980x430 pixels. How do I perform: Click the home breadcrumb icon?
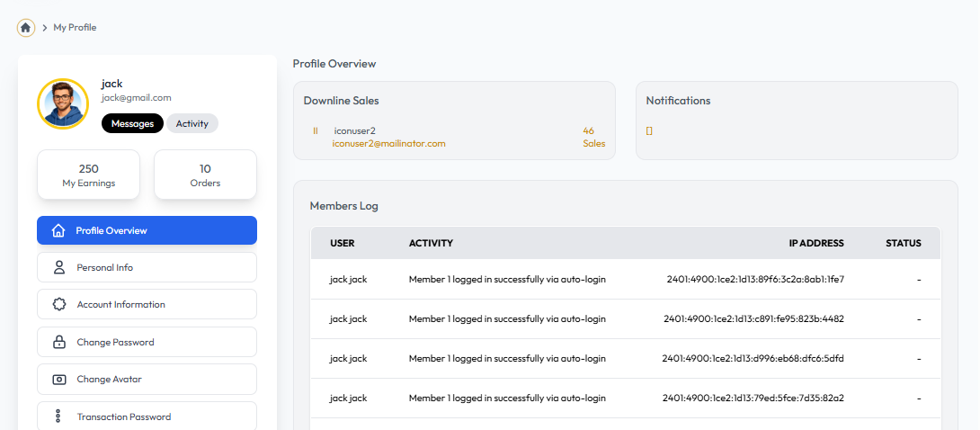point(26,28)
